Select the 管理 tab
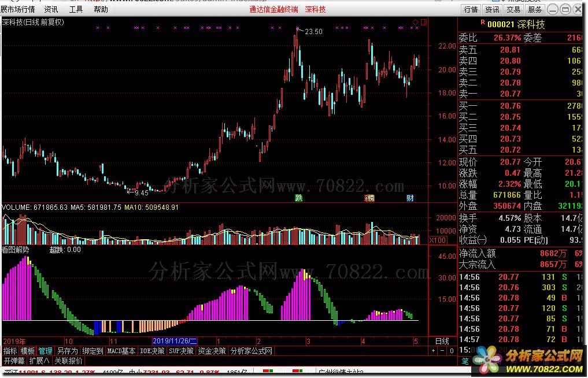The image size is (588, 378). [x=45, y=351]
